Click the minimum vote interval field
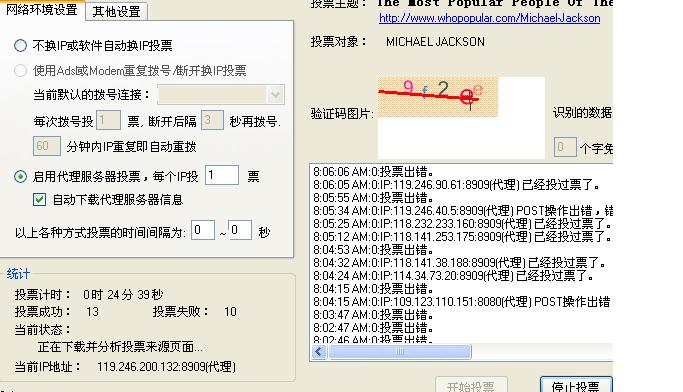This screenshot has height=392, width=683. pyautogui.click(x=203, y=230)
